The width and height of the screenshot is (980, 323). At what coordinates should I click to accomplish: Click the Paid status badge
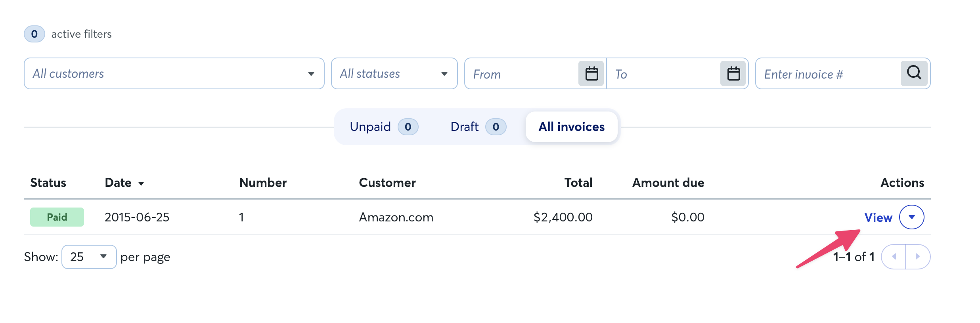(x=57, y=217)
